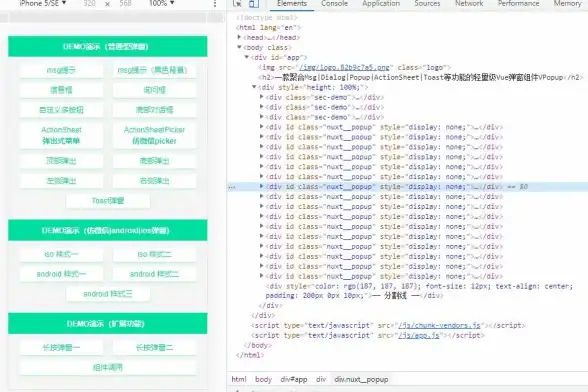Image resolution: width=588 pixels, height=392 pixels.
Task: Tap the msg提示（黑色背景）button
Action: pyautogui.click(x=154, y=70)
